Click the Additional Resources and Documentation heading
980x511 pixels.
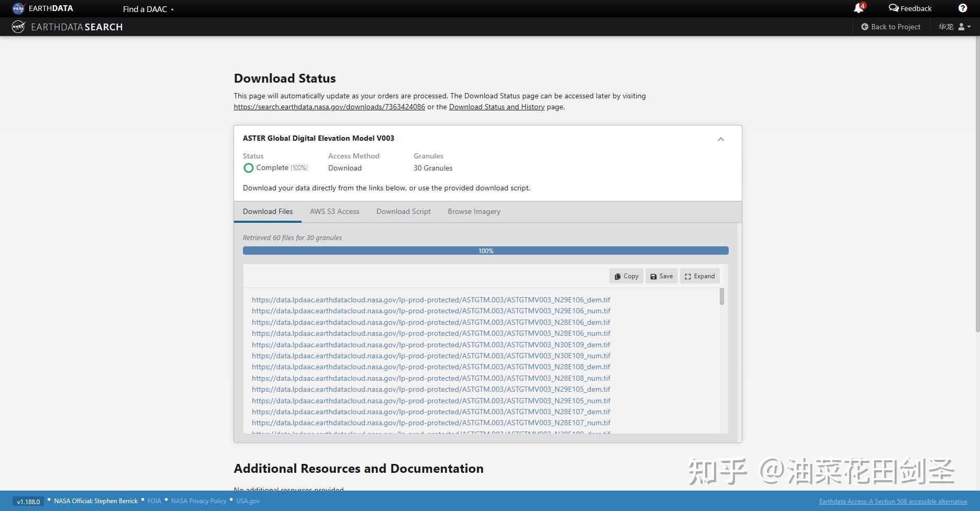(359, 469)
